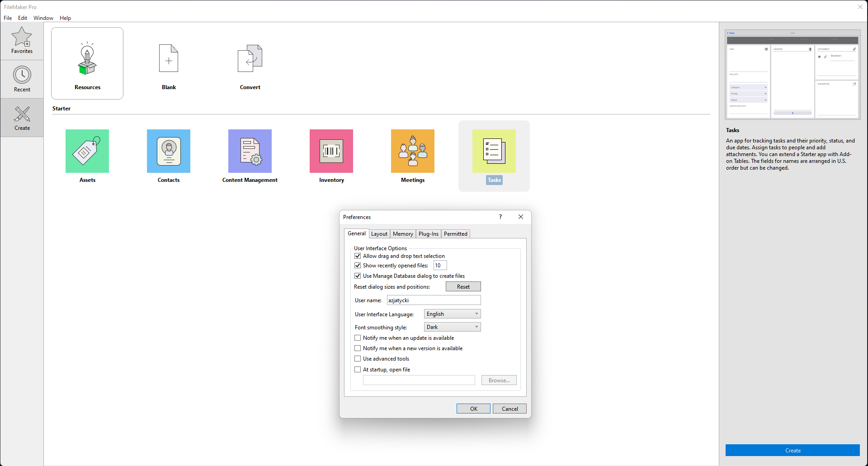Switch to the General preferences tab
The height and width of the screenshot is (466, 868).
click(357, 233)
